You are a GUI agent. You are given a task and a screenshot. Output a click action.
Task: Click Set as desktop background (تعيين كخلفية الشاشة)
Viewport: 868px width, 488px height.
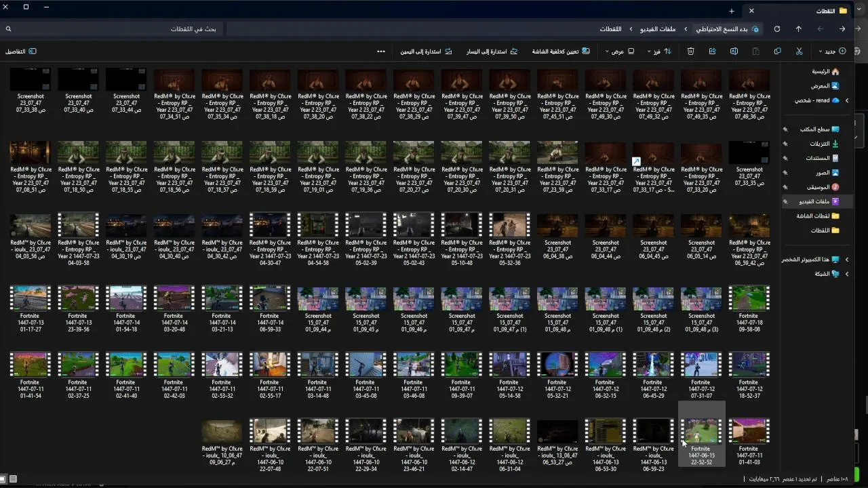561,52
